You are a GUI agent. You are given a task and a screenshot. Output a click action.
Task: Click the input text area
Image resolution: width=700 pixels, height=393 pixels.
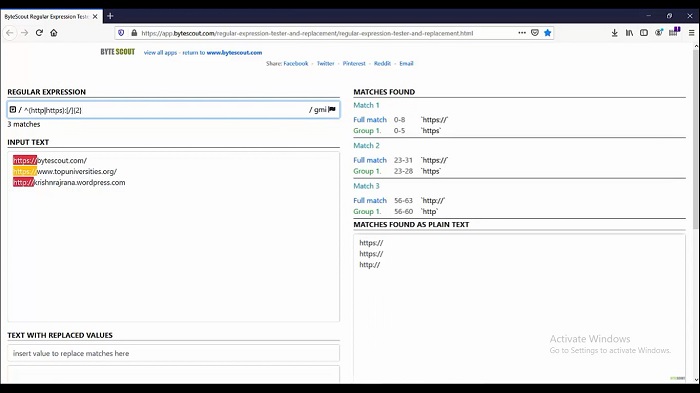(x=173, y=237)
